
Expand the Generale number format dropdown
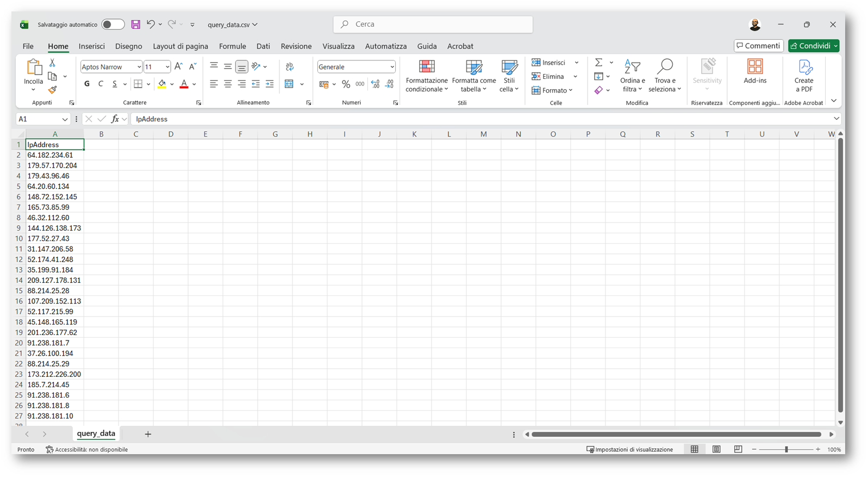392,67
